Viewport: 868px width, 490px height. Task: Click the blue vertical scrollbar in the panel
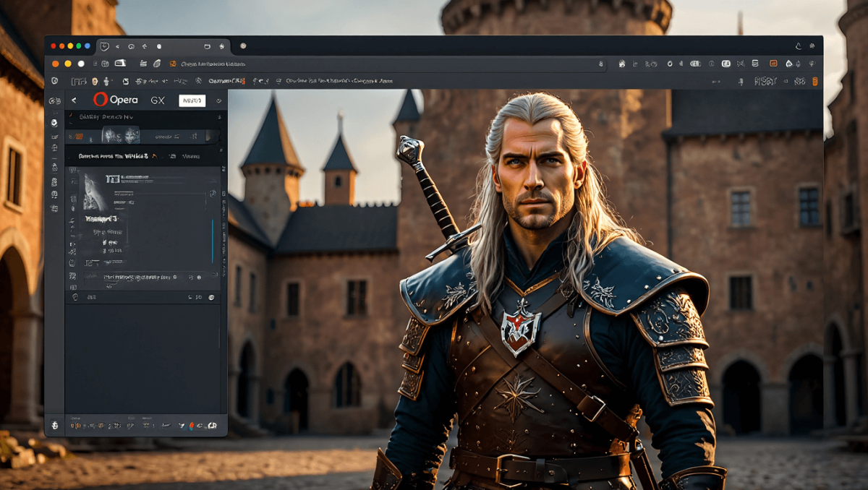tap(212, 241)
